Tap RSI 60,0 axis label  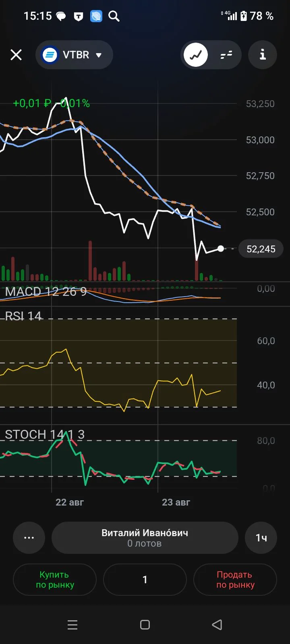coord(266,341)
